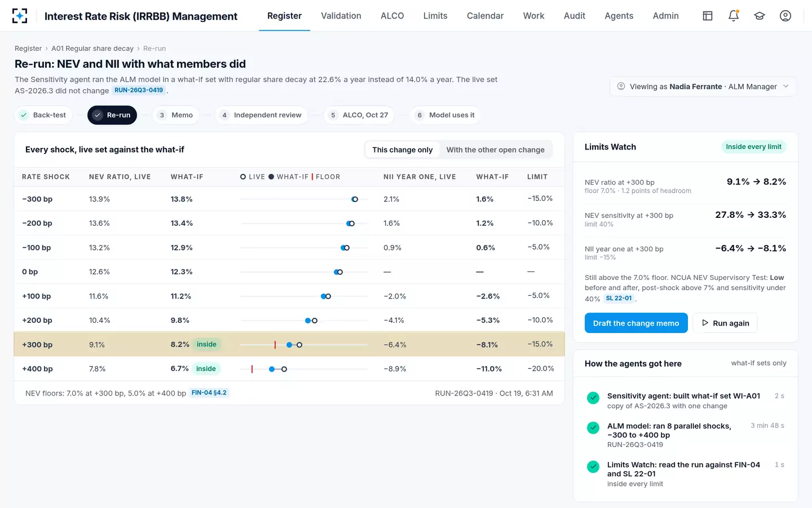Go to step 3 Memo
Screen dimensions: 812x508
pyautogui.click(x=176, y=115)
